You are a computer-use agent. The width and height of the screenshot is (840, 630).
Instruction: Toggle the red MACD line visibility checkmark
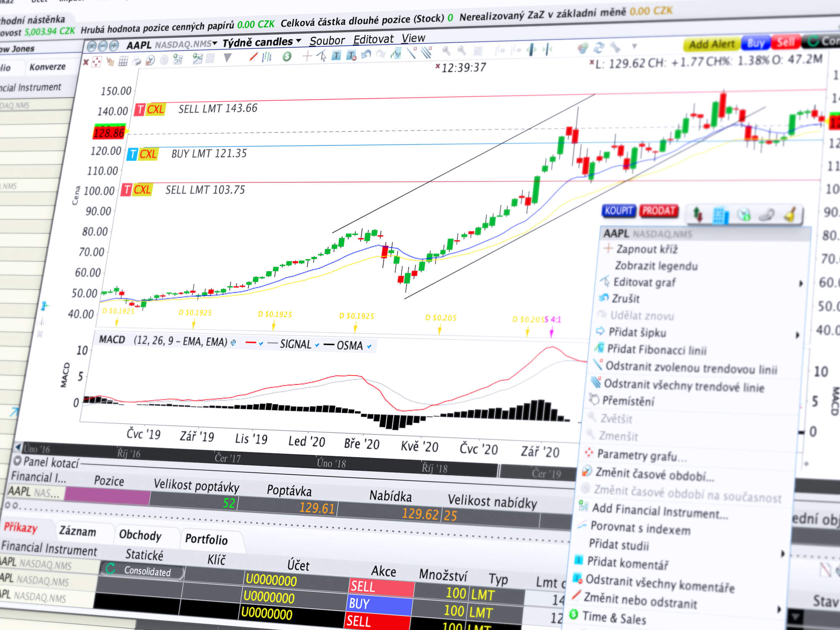pyautogui.click(x=261, y=344)
